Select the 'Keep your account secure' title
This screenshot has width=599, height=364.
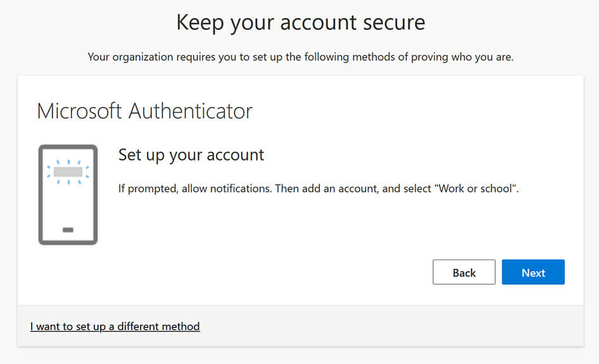(x=301, y=23)
